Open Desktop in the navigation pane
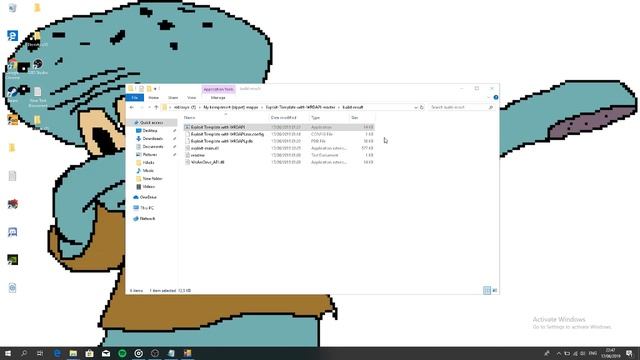This screenshot has width=640, height=360. (x=150, y=131)
